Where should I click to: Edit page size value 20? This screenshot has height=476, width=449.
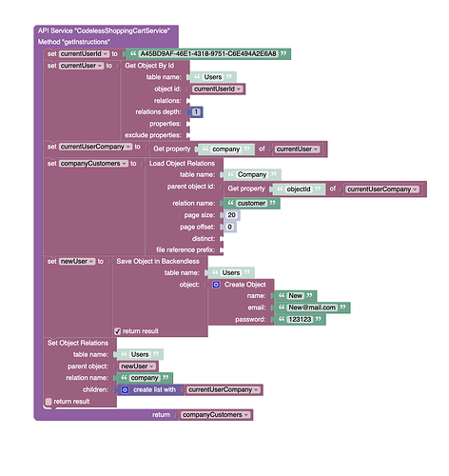tap(231, 215)
